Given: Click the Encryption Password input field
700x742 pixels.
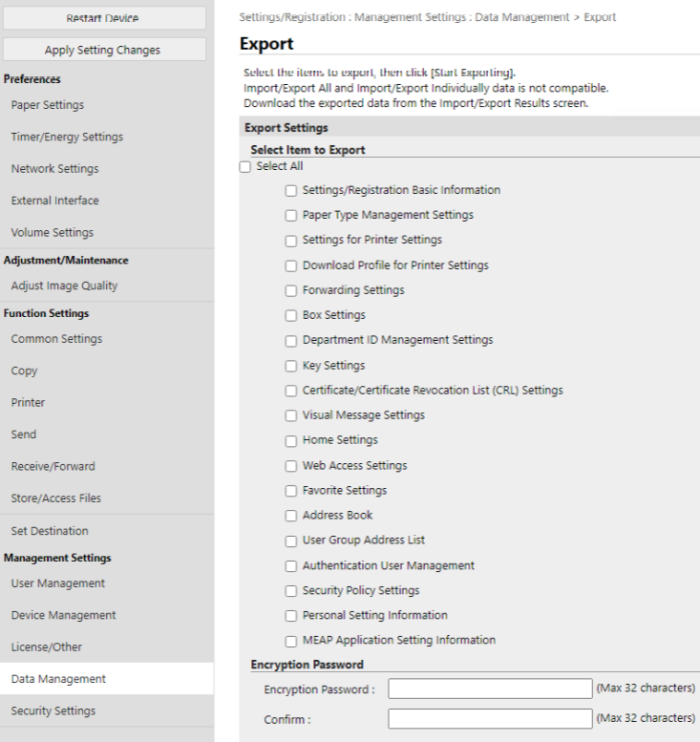Looking at the screenshot, I should pyautogui.click(x=490, y=689).
